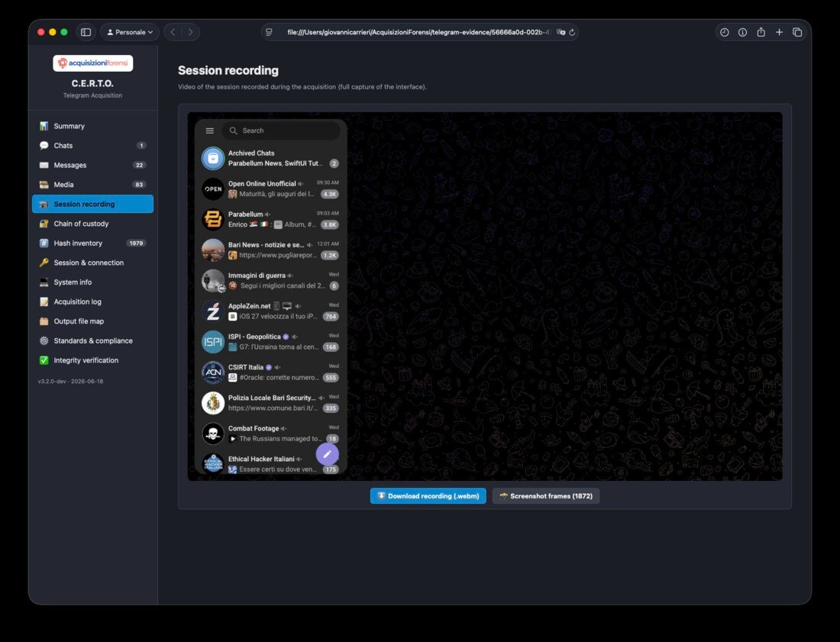Click the 1979 hash count badge
Screen dimensions: 840x642
pyautogui.click(x=136, y=243)
